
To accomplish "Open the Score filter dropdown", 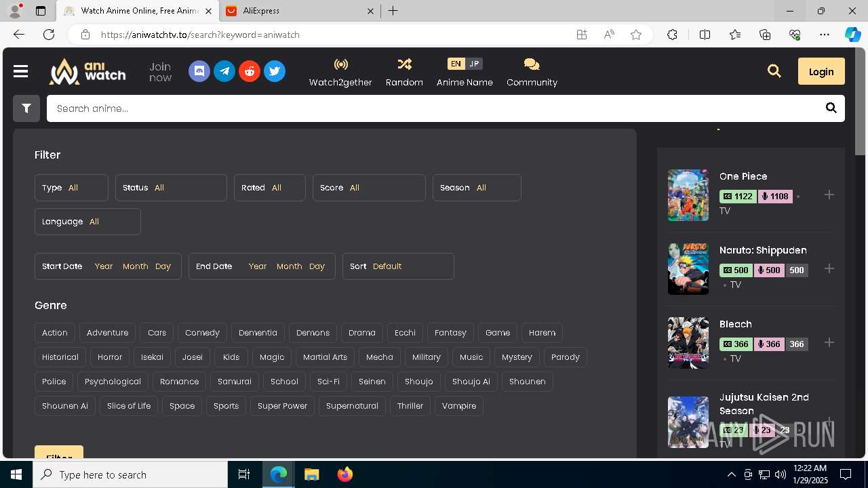I will [x=369, y=188].
